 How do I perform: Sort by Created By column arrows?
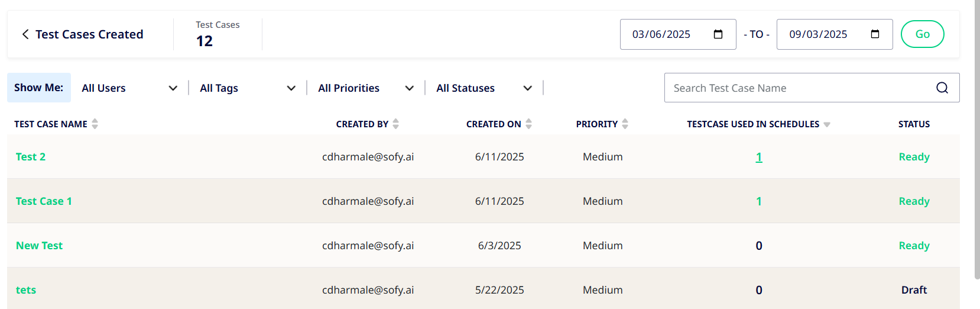pos(396,124)
